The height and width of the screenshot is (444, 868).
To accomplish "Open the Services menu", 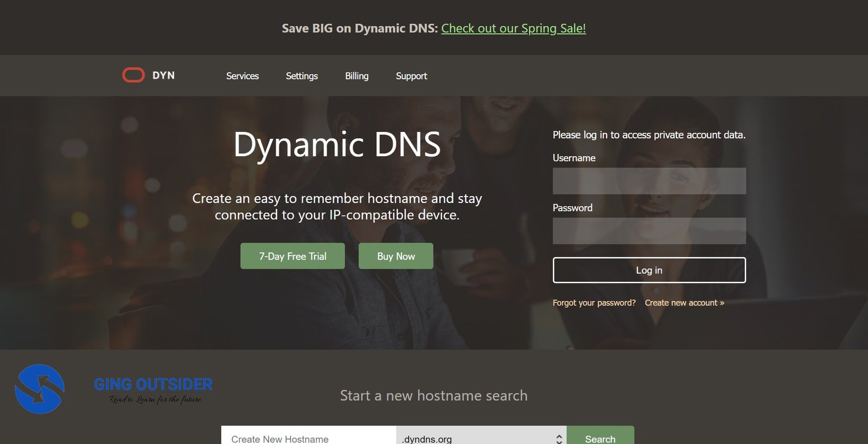I will pyautogui.click(x=242, y=76).
